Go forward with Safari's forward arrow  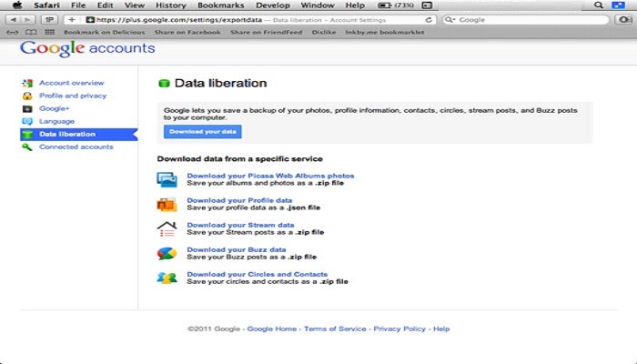coord(27,19)
